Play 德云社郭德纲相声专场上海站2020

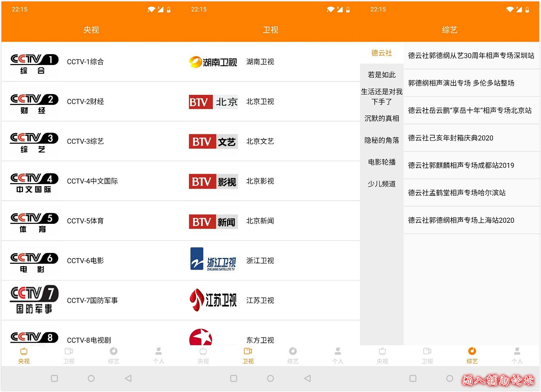pos(471,220)
